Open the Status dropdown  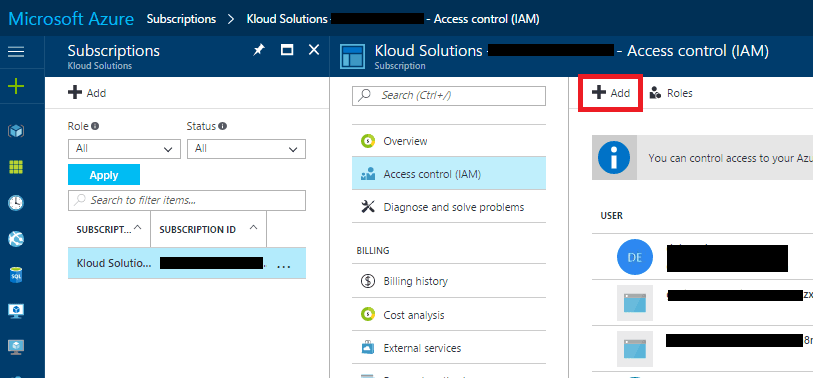coord(246,149)
